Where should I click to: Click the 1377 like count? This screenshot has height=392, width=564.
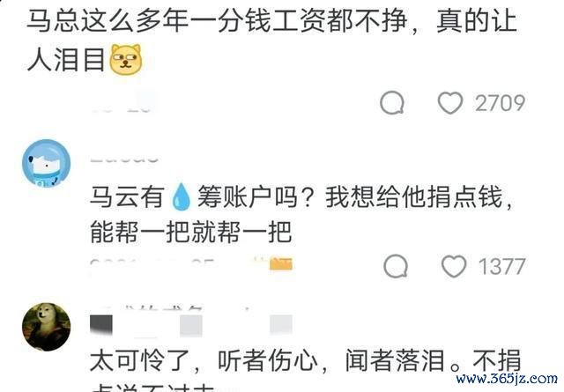(501, 267)
